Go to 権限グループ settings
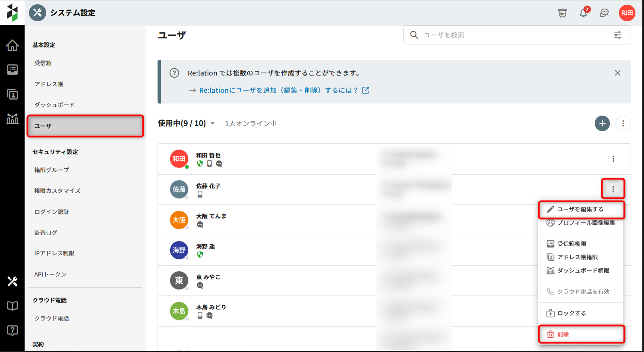Image resolution: width=644 pixels, height=352 pixels. (x=52, y=170)
